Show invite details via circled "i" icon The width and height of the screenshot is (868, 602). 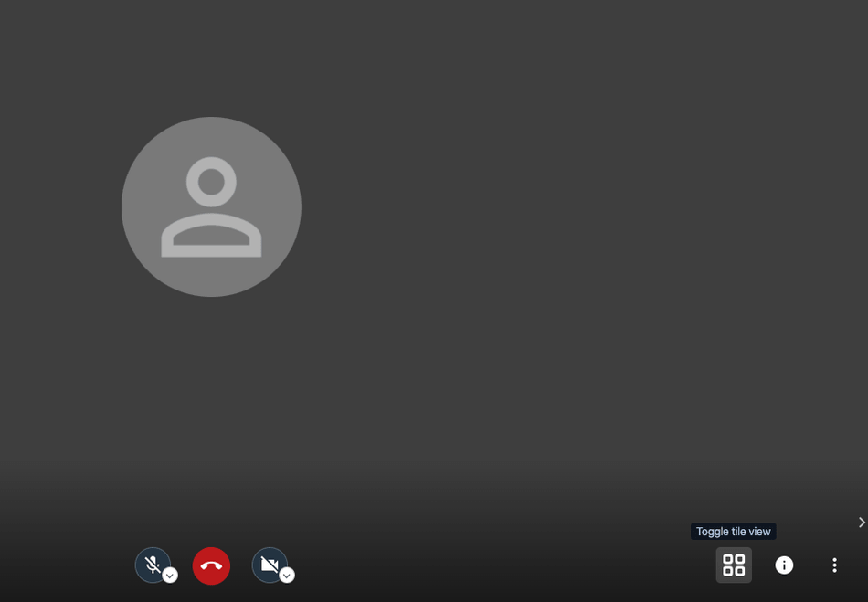pyautogui.click(x=784, y=565)
